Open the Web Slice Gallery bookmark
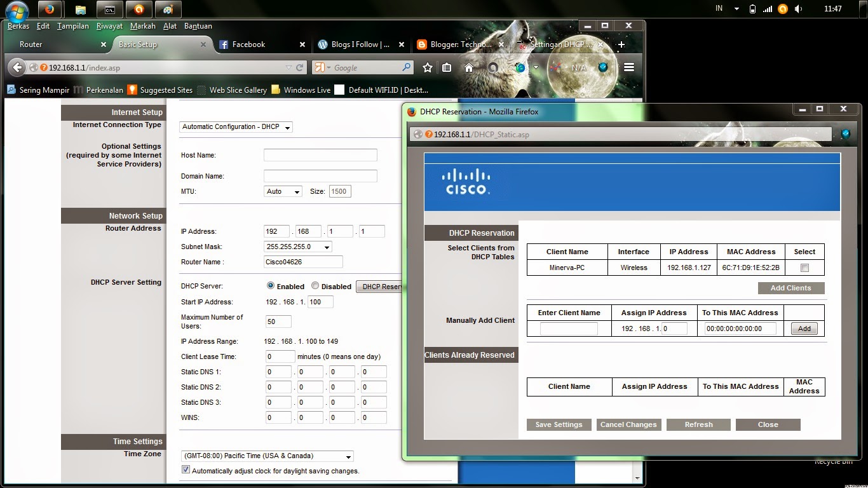This screenshot has width=868, height=488. click(x=232, y=90)
